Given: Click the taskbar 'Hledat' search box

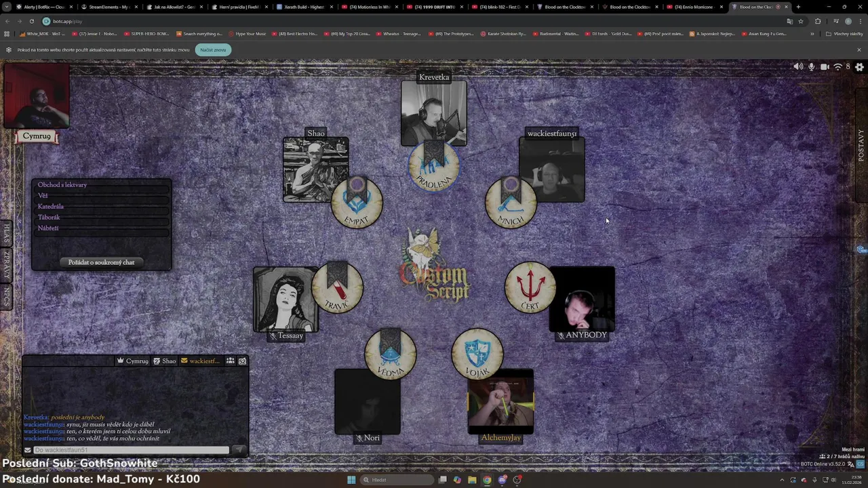Looking at the screenshot, I should (397, 480).
